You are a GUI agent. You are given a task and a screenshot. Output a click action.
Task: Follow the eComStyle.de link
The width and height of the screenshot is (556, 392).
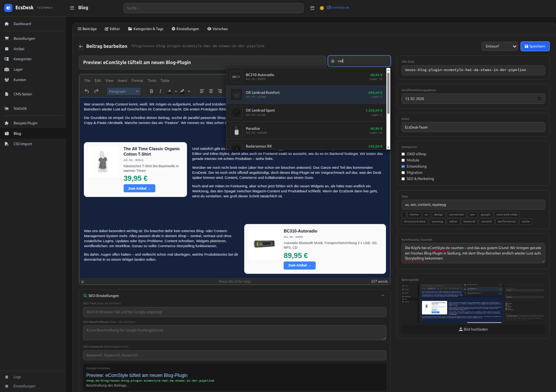pyautogui.click(x=338, y=7)
